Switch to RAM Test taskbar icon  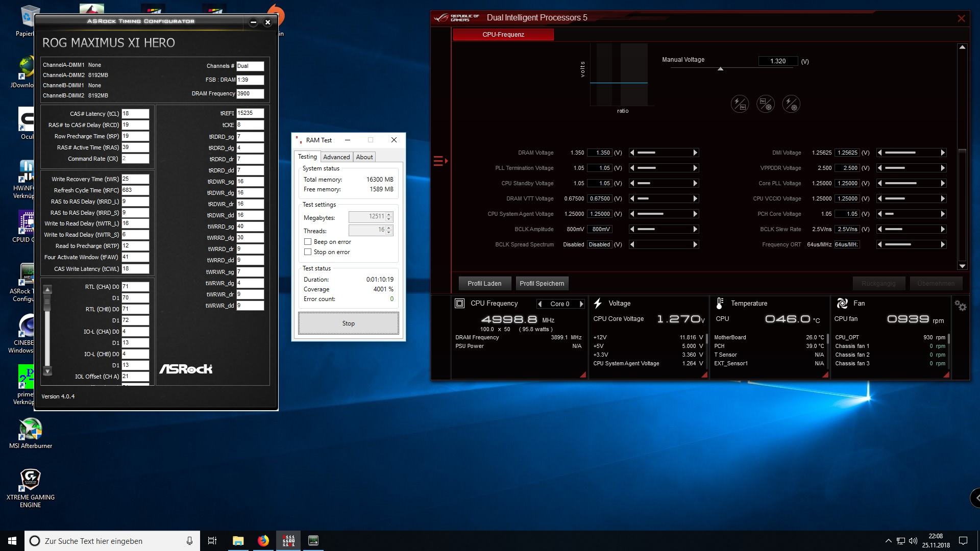point(288,541)
